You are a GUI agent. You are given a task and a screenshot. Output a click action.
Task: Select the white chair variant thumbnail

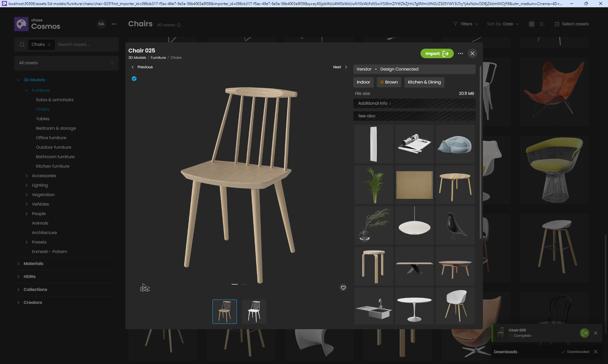254,312
